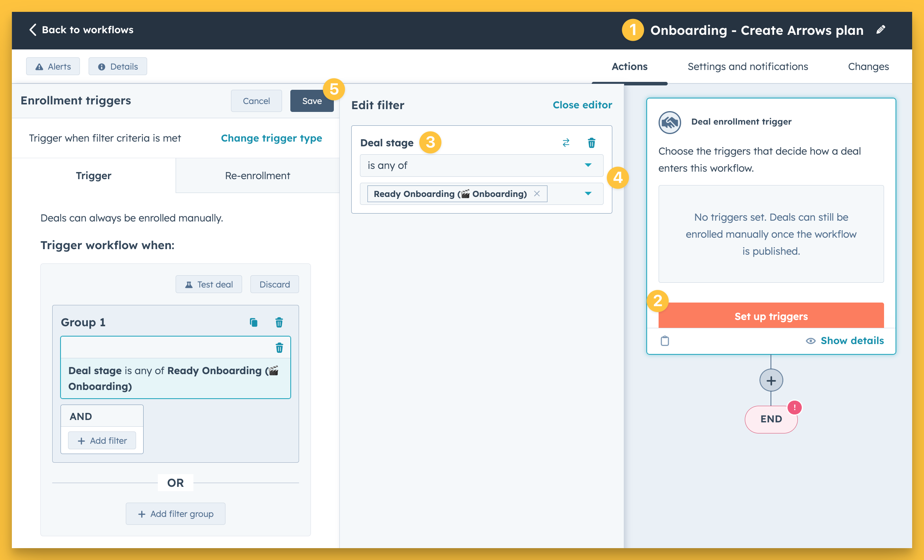Select the Trigger tab
924x560 pixels.
pos(94,176)
